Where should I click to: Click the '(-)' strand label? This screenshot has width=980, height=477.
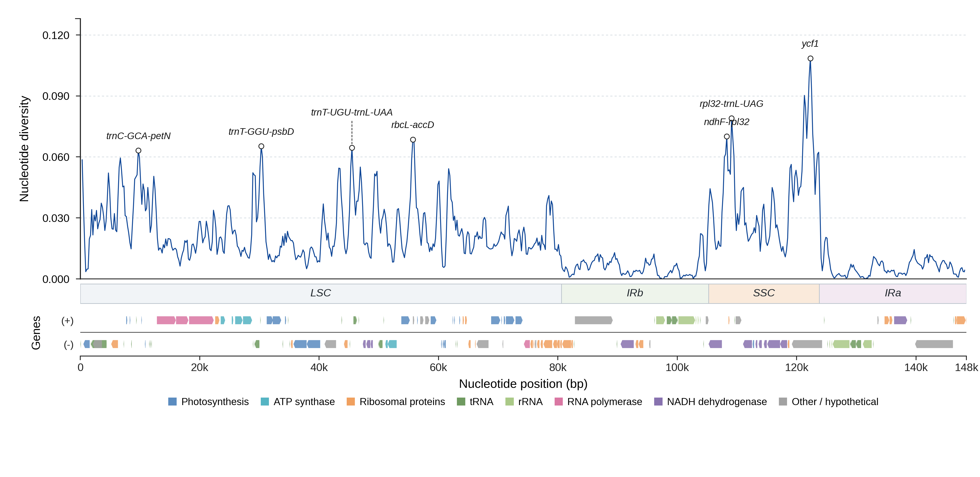tap(68, 345)
